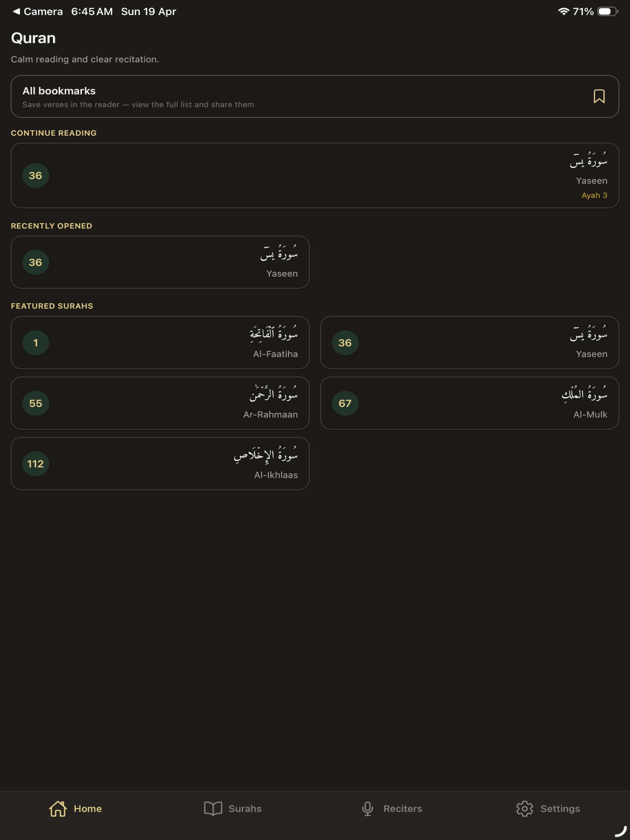Resume at Ayah 3 label

coord(594,195)
